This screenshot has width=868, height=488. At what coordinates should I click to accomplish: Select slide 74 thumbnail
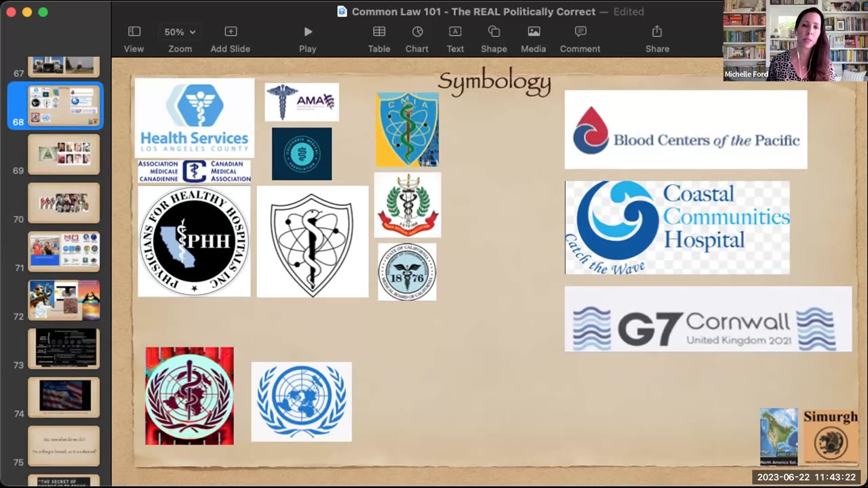[64, 397]
